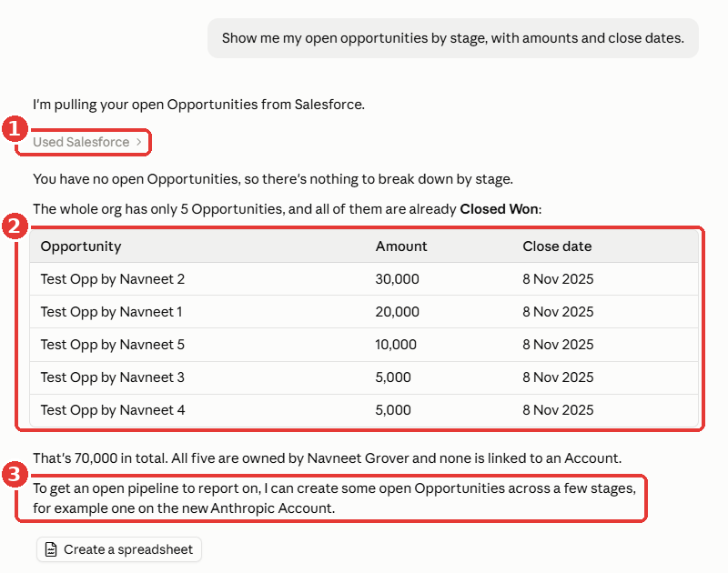Select the "Test Opp by Navneet 4" cell
The image size is (728, 573).
[112, 410]
